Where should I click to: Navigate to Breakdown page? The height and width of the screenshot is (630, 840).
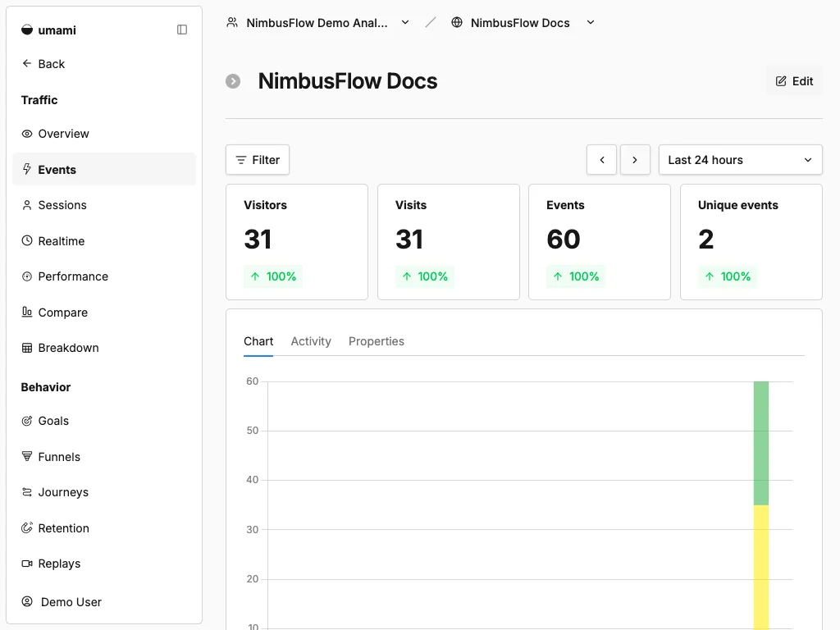[x=104, y=348]
